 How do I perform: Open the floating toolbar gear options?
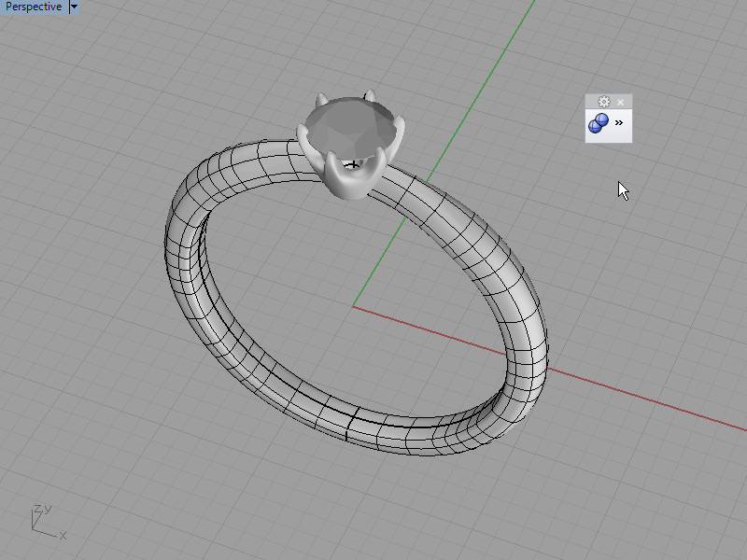coord(603,102)
